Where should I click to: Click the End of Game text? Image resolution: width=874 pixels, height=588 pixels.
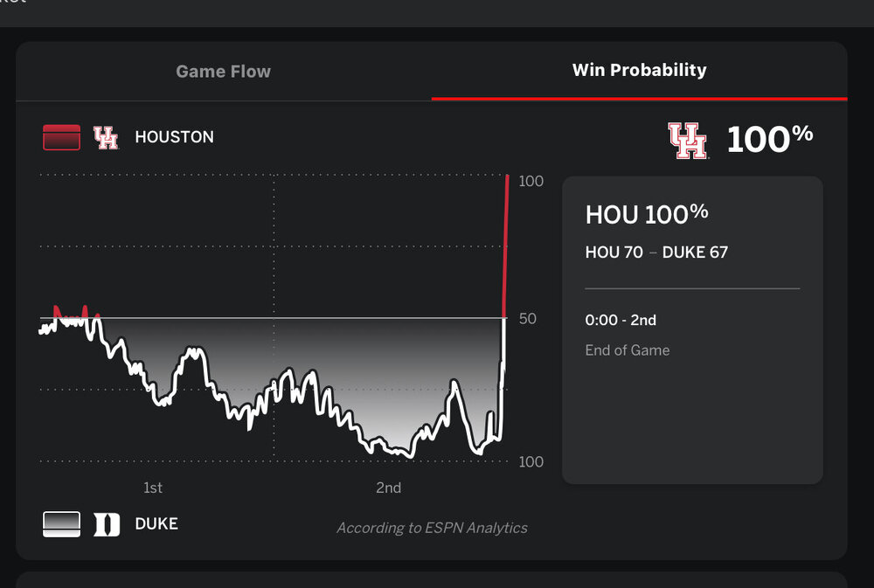627,350
